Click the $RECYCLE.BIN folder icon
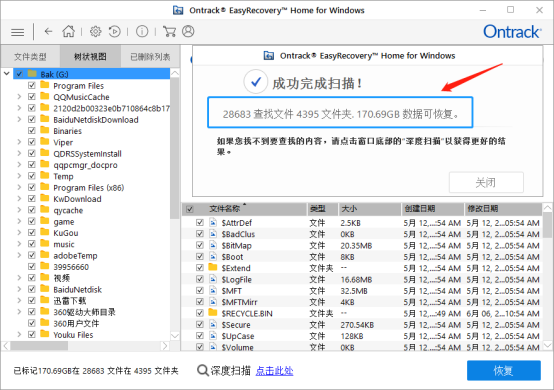The height and width of the screenshot is (390, 554). (x=213, y=313)
